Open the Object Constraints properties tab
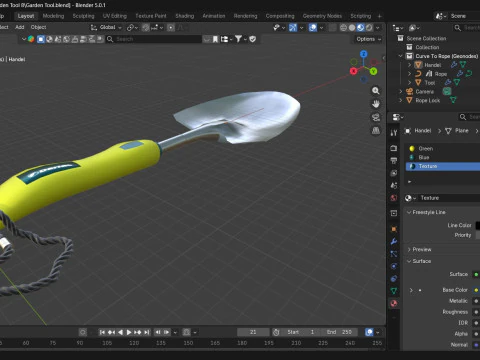 click(x=394, y=278)
